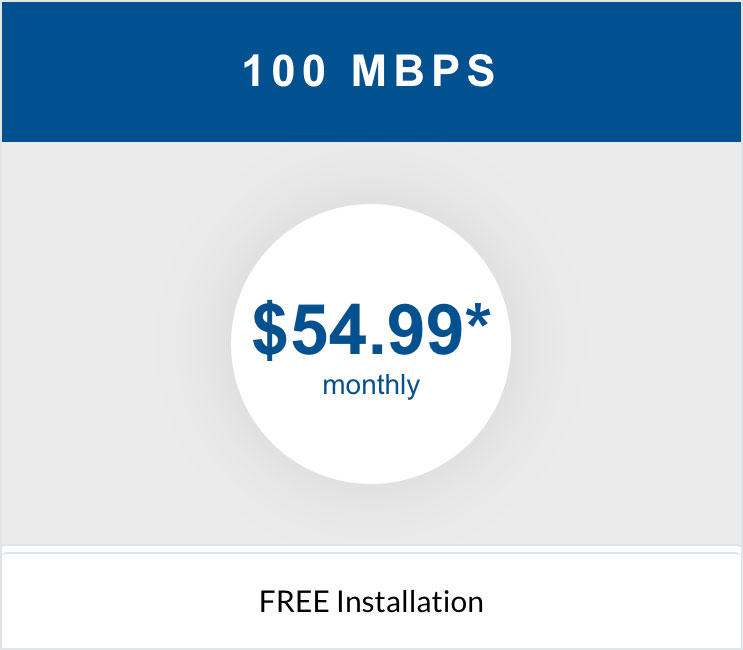Click the 100 MBPS plan header
Viewport: 743px width, 650px height.
coord(370,71)
